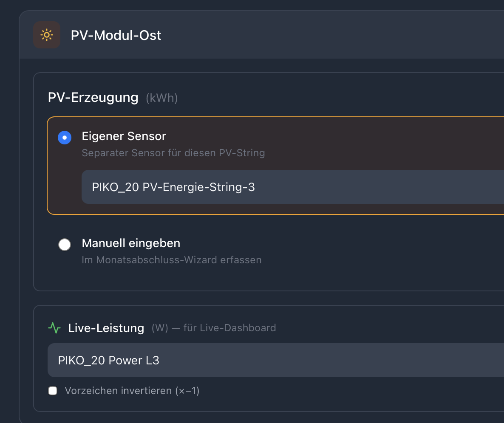Image resolution: width=504 pixels, height=423 pixels.
Task: Select the Eigener Sensor radio button
Action: point(65,138)
